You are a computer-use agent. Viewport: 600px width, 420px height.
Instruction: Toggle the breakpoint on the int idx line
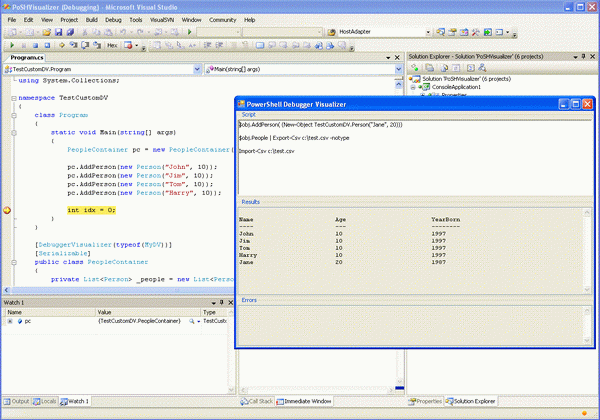[7, 210]
